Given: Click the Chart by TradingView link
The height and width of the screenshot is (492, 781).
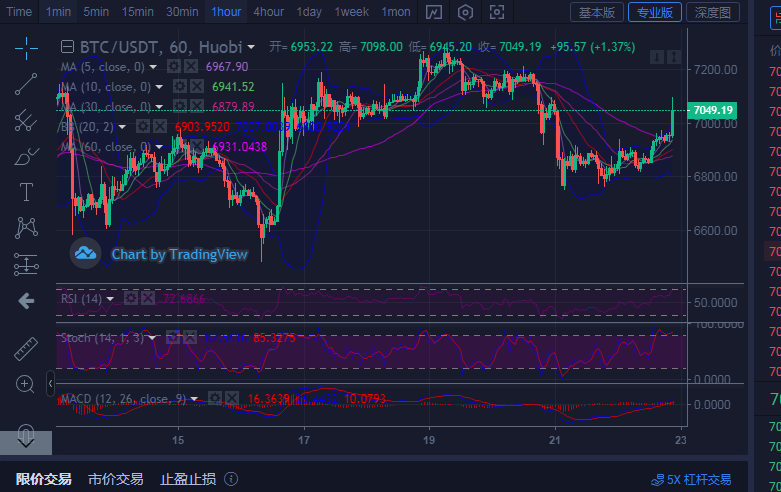Looking at the screenshot, I should [x=179, y=254].
